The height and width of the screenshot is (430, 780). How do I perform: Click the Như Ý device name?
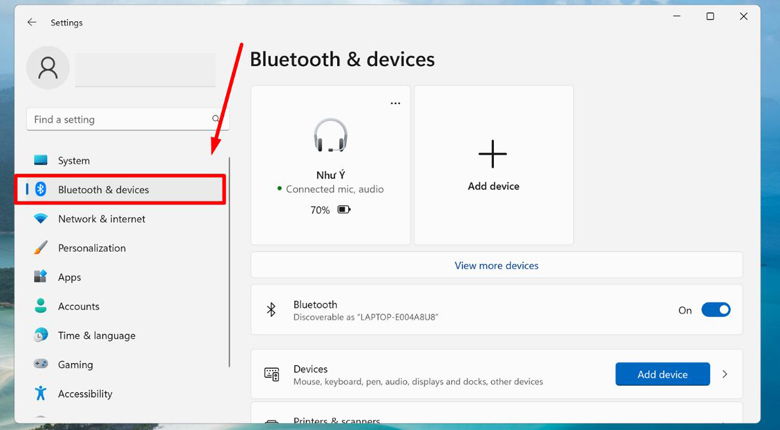click(x=330, y=175)
